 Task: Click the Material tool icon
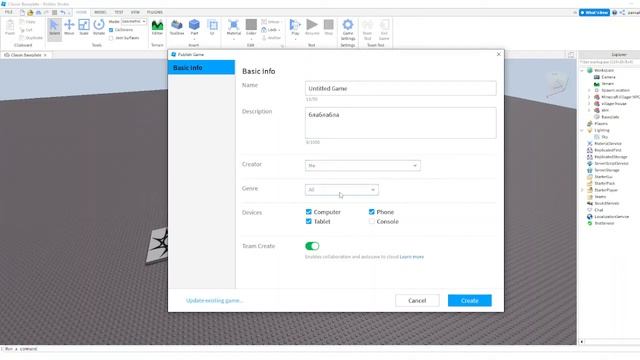(233, 27)
